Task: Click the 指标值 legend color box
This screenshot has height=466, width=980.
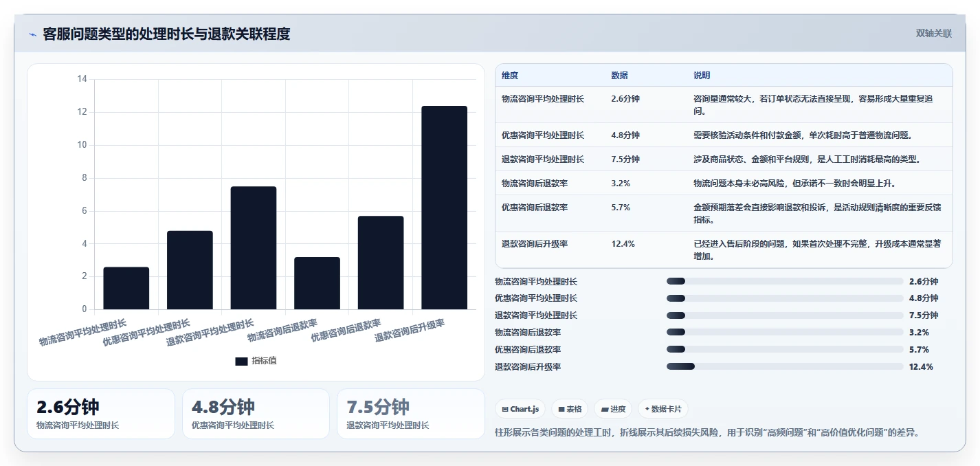Action: [x=241, y=361]
